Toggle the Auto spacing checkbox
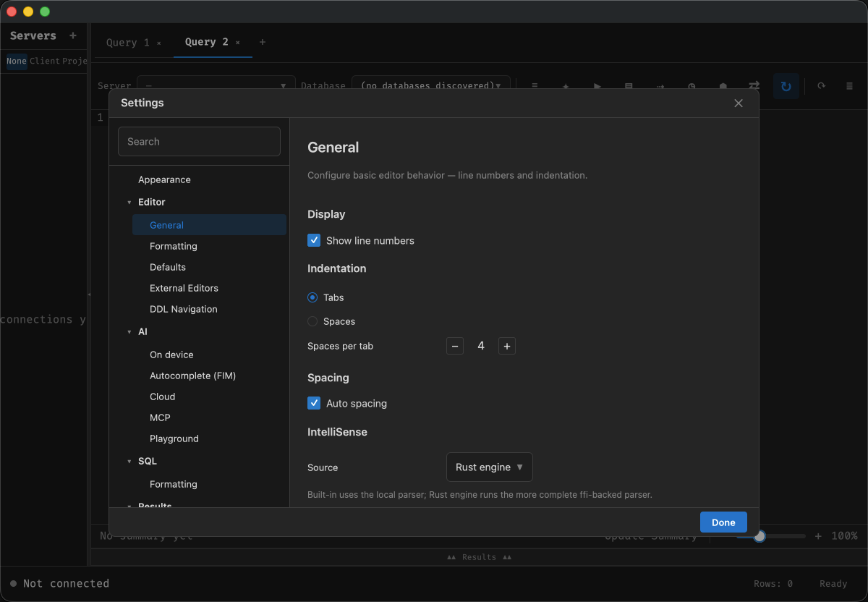 (314, 403)
